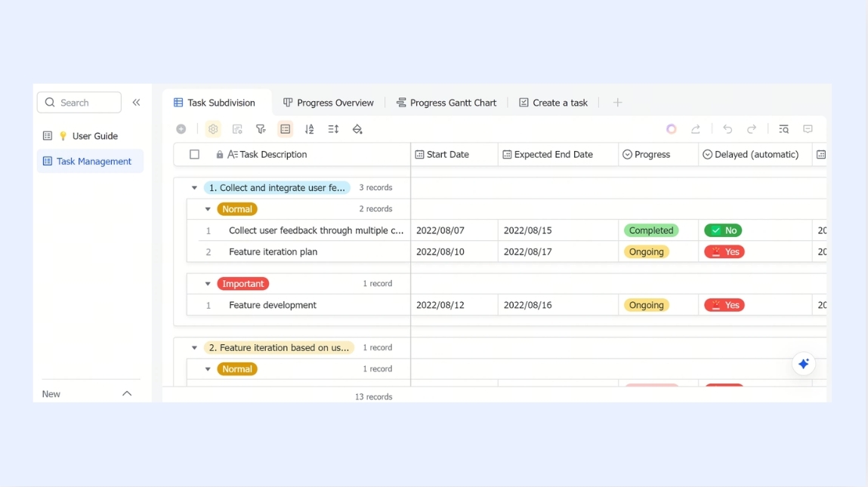This screenshot has height=487, width=868.
Task: Click the '13 records' footer count
Action: (x=374, y=397)
